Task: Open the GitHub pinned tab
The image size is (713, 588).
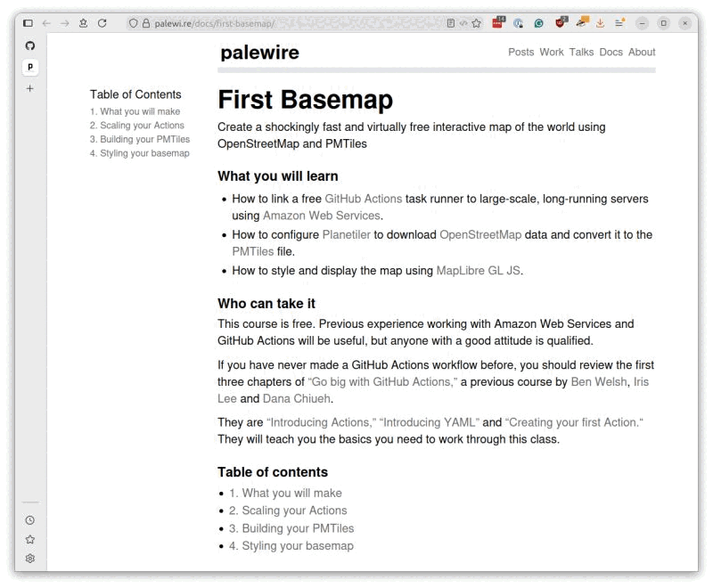Action: pos(30,45)
